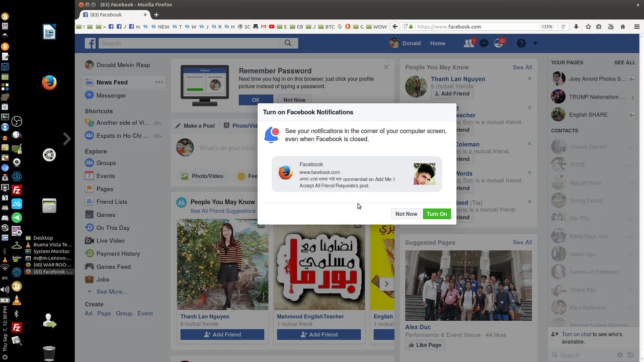Screen dimensions: 644x362
Task: Select System Monitor in window list
Action: (51, 251)
